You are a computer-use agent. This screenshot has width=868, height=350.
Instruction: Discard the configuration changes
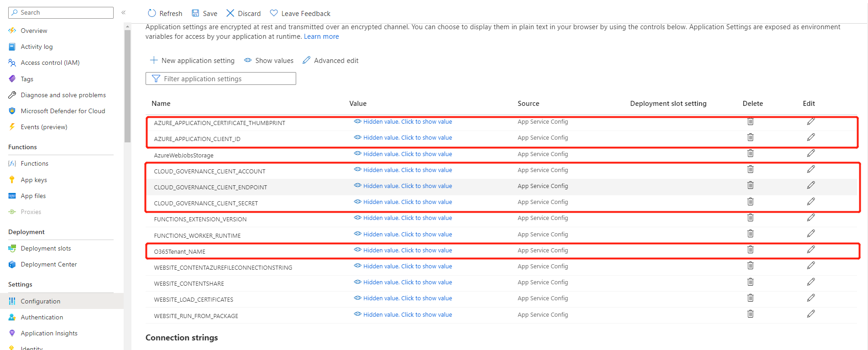(244, 13)
